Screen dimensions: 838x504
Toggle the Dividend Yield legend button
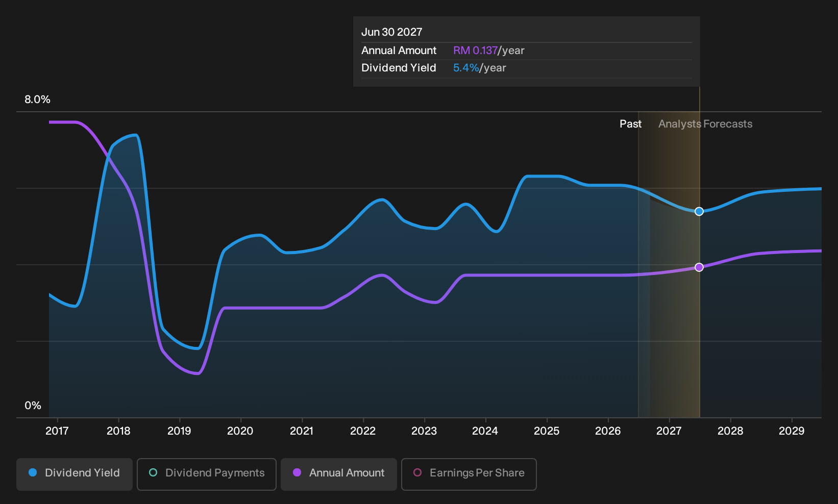click(74, 474)
